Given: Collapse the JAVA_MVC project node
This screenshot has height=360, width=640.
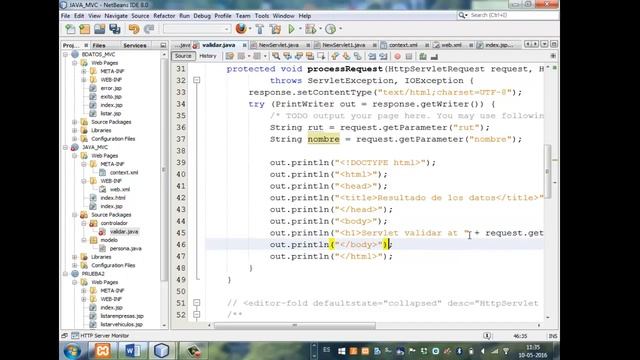Looking at the screenshot, I should point(65,147).
